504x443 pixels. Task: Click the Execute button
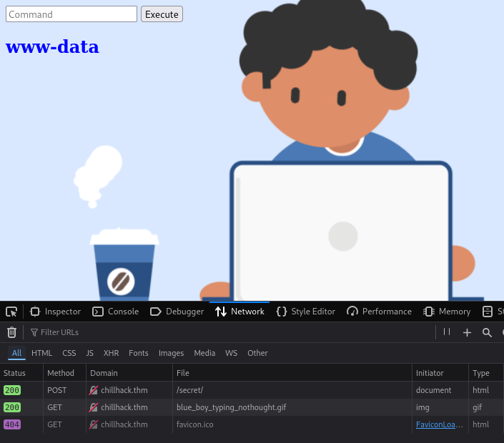pos(162,14)
